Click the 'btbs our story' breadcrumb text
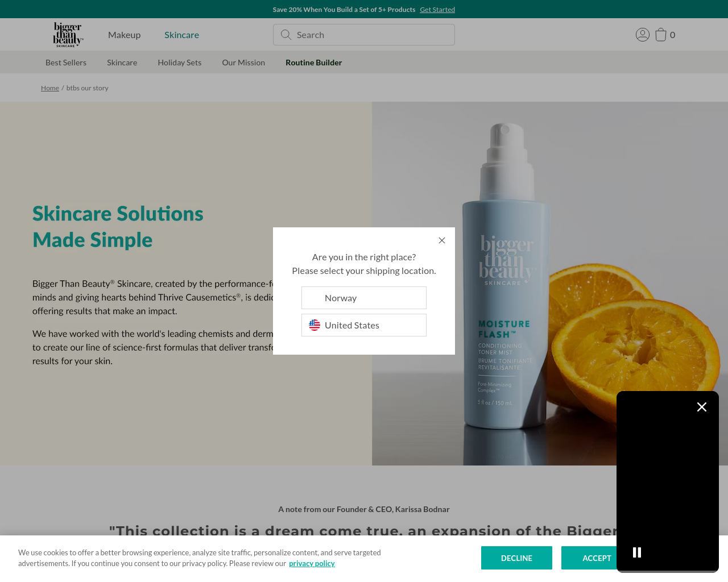 point(87,88)
